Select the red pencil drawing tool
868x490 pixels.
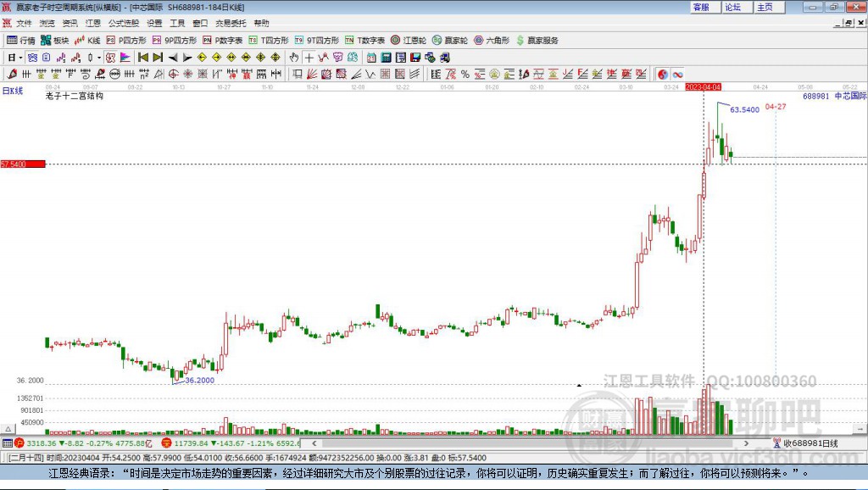coord(12,75)
